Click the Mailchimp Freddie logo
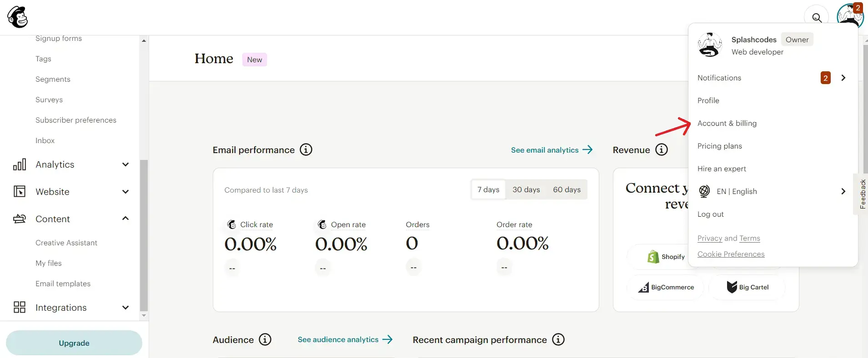This screenshot has height=358, width=868. click(18, 17)
